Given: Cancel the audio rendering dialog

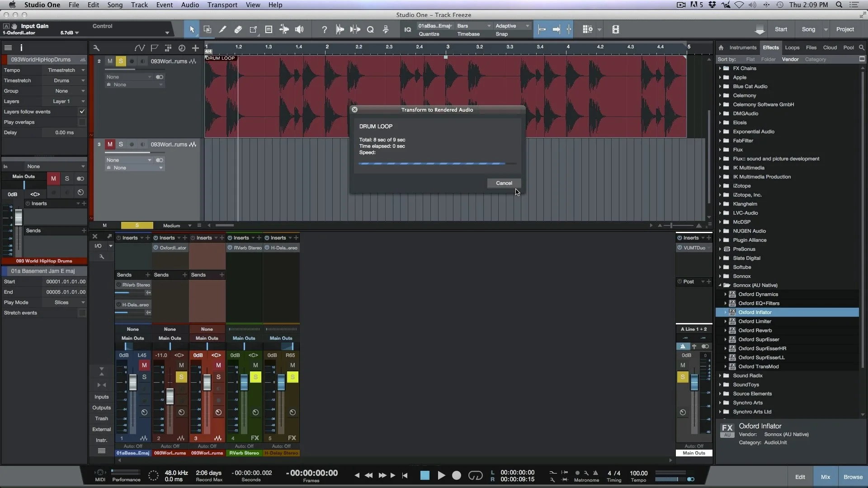Looking at the screenshot, I should tap(504, 183).
